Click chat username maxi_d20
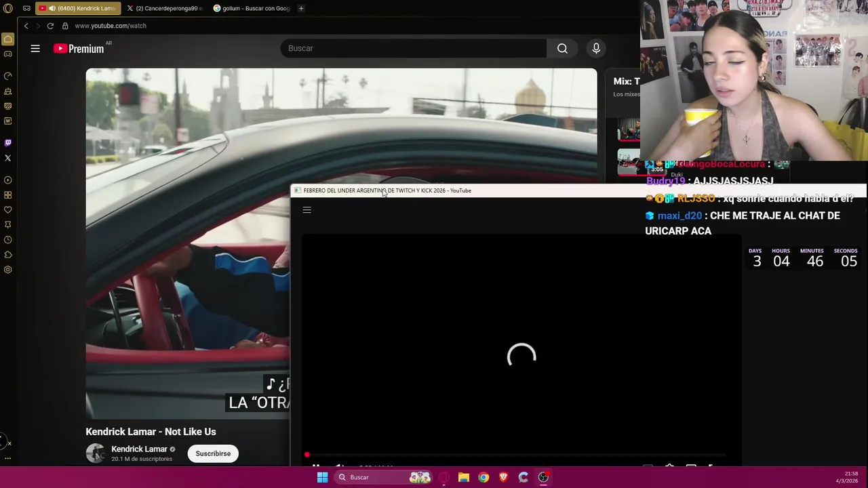Viewport: 868px width, 488px height. click(x=679, y=216)
